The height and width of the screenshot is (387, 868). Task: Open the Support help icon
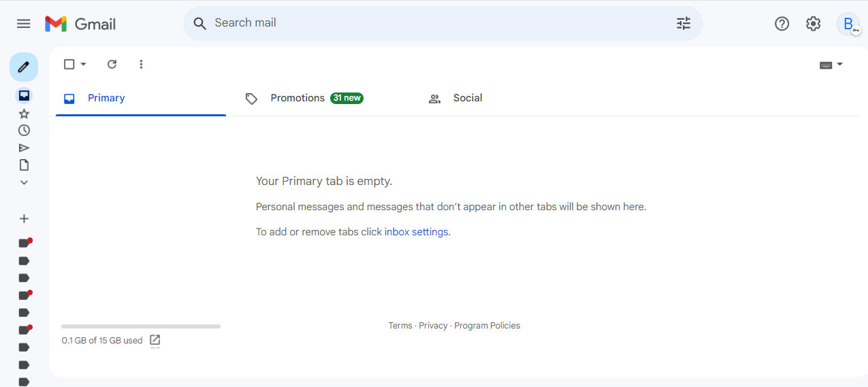[782, 24]
